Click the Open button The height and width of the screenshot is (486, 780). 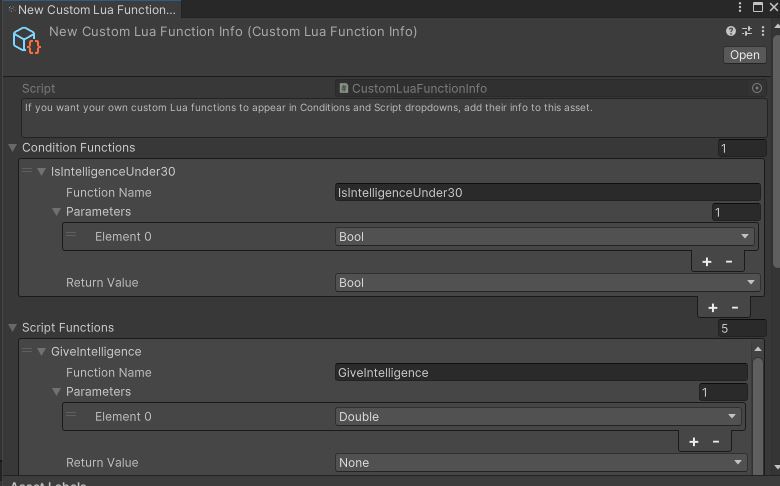tap(744, 55)
